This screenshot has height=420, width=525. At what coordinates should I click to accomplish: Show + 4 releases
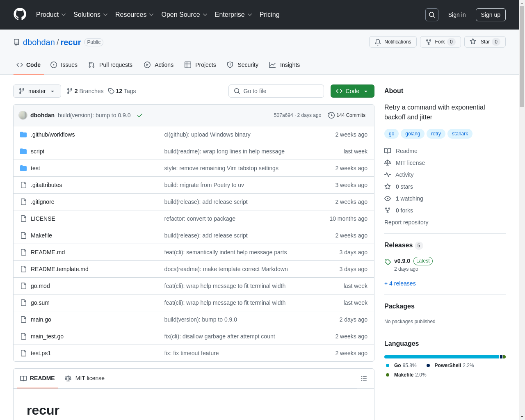click(x=400, y=283)
